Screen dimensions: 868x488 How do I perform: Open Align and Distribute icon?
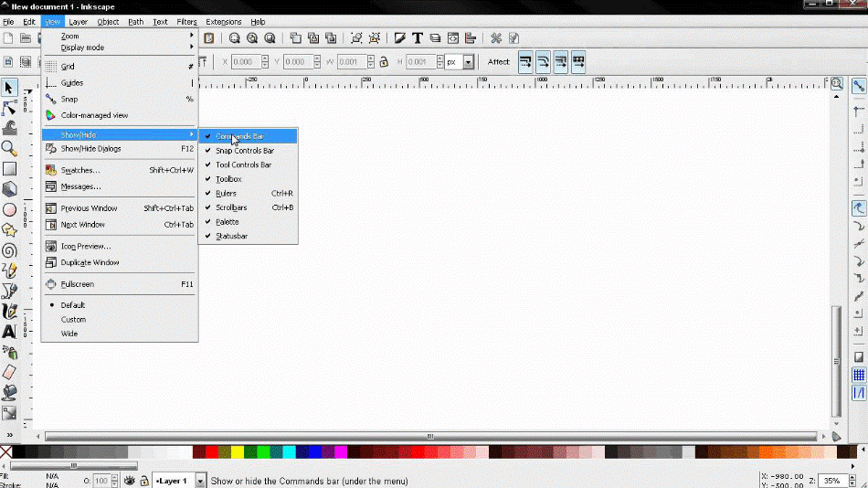[471, 38]
